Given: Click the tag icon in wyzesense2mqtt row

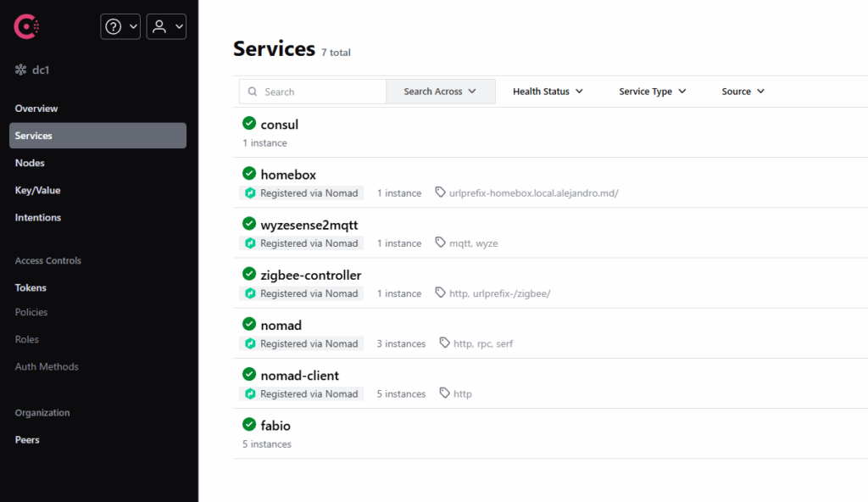Looking at the screenshot, I should 440,243.
